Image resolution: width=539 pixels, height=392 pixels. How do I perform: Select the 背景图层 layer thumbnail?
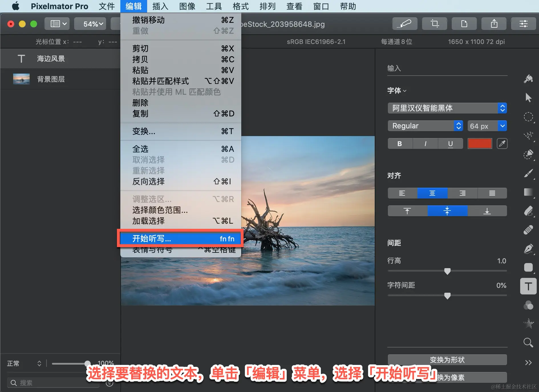[21, 79]
